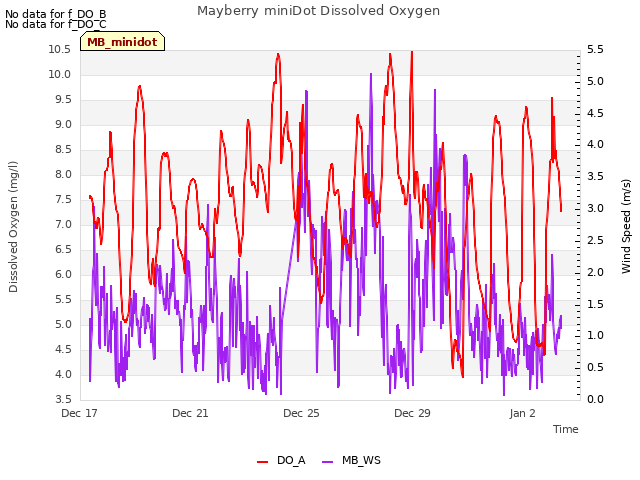Click the 'No data for f_DO_C' message
The height and width of the screenshot is (480, 640).
pos(56,24)
